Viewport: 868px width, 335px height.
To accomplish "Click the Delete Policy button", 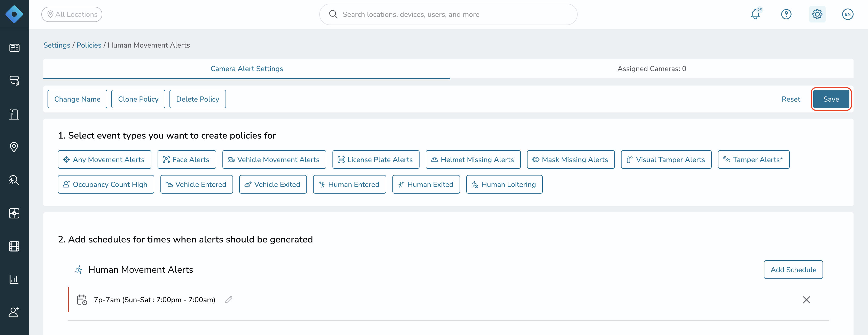I will click(x=197, y=99).
